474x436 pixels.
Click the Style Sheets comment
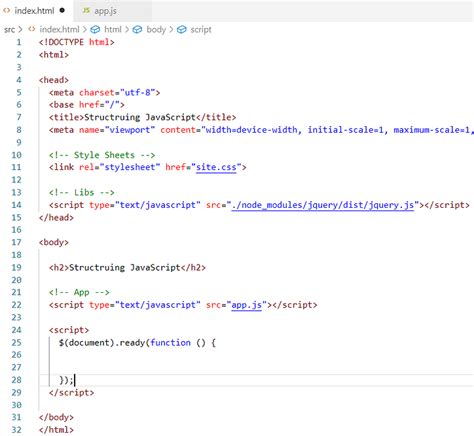[102, 155]
